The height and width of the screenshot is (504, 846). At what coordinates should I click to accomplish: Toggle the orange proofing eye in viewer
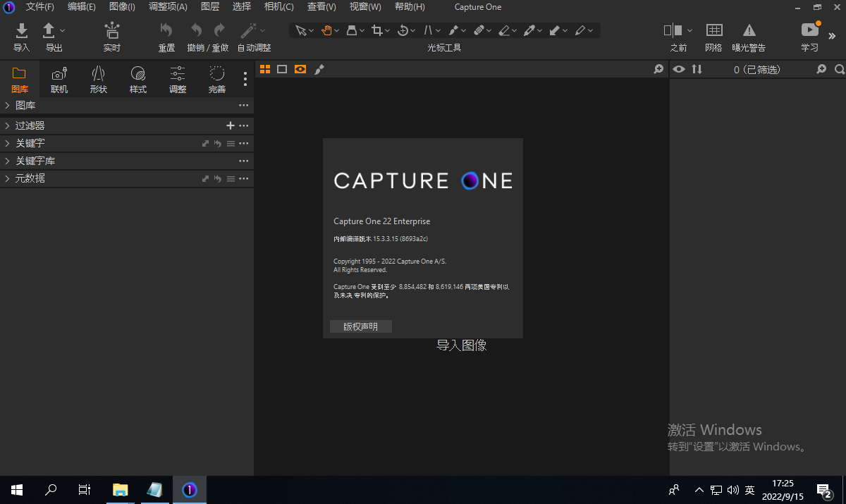pyautogui.click(x=300, y=69)
